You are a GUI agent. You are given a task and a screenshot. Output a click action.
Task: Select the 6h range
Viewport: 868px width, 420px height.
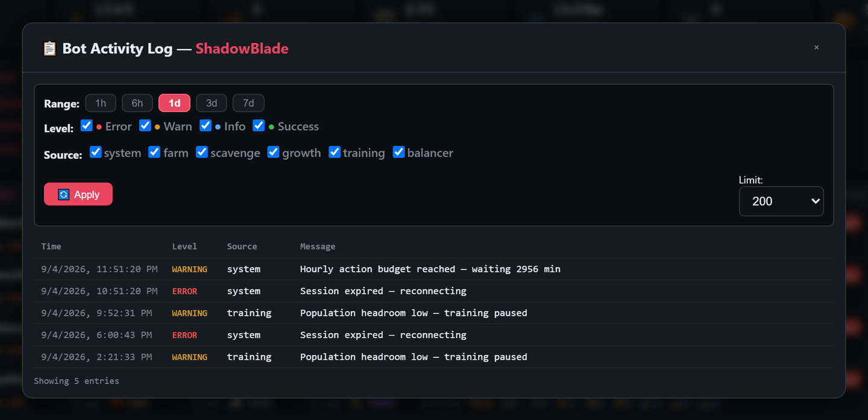coord(137,103)
